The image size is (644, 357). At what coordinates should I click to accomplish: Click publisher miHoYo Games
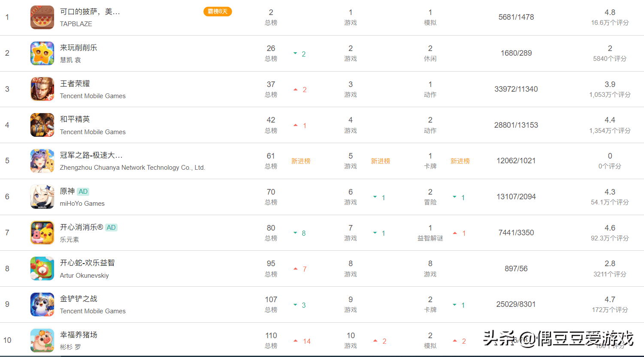click(x=82, y=204)
